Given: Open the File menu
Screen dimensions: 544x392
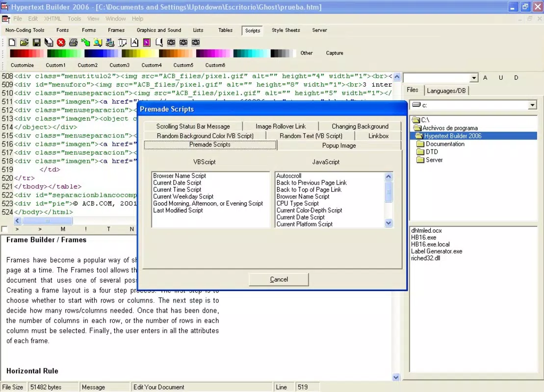Looking at the screenshot, I should click(x=18, y=19).
